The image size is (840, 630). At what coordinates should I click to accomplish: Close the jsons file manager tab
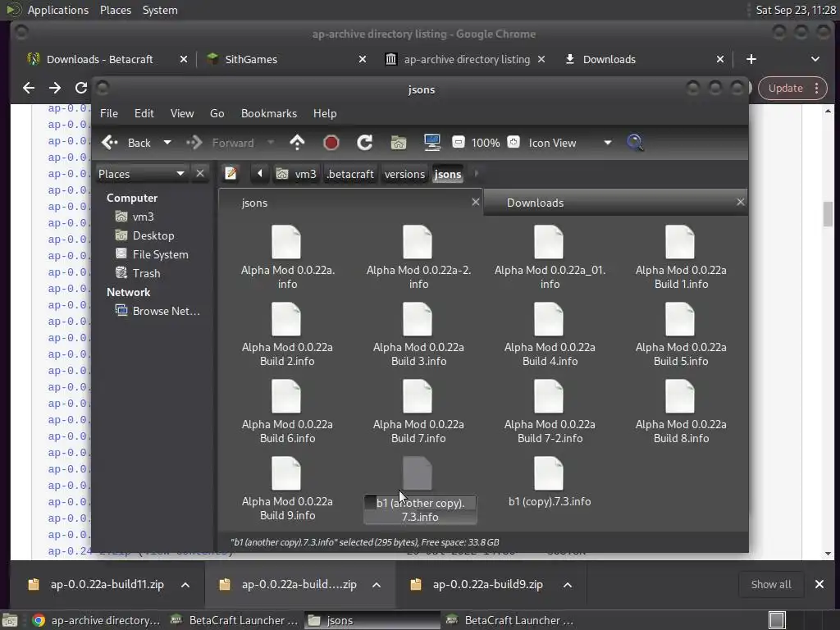point(475,202)
